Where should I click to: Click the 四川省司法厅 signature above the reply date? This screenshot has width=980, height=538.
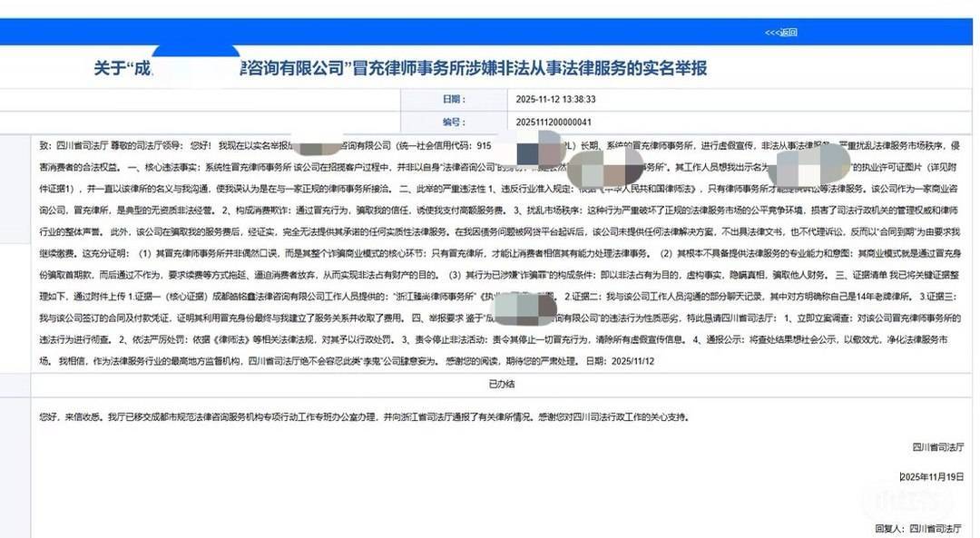pos(937,448)
